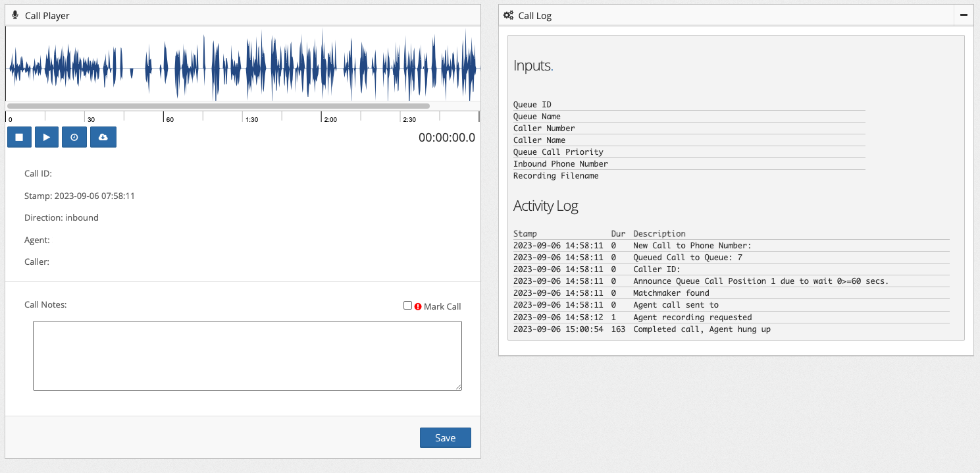Click the microphone icon in Call Player header
The height and width of the screenshot is (473, 980).
pyautogui.click(x=15, y=15)
